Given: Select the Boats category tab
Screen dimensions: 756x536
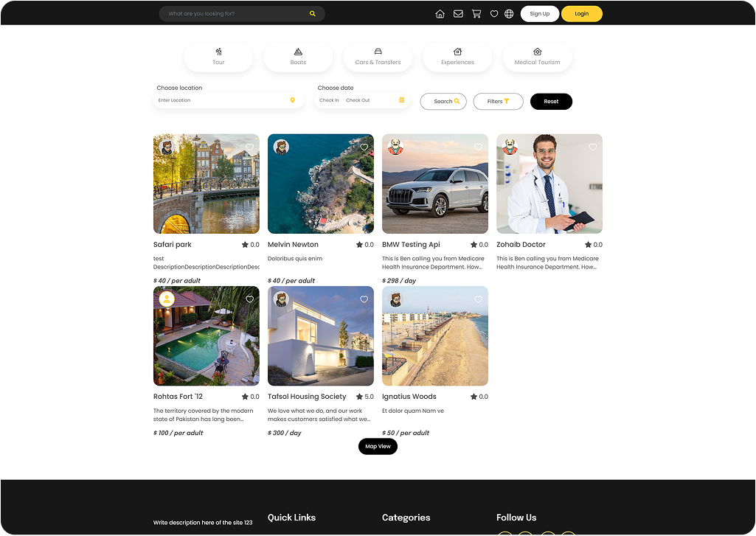Looking at the screenshot, I should (298, 57).
